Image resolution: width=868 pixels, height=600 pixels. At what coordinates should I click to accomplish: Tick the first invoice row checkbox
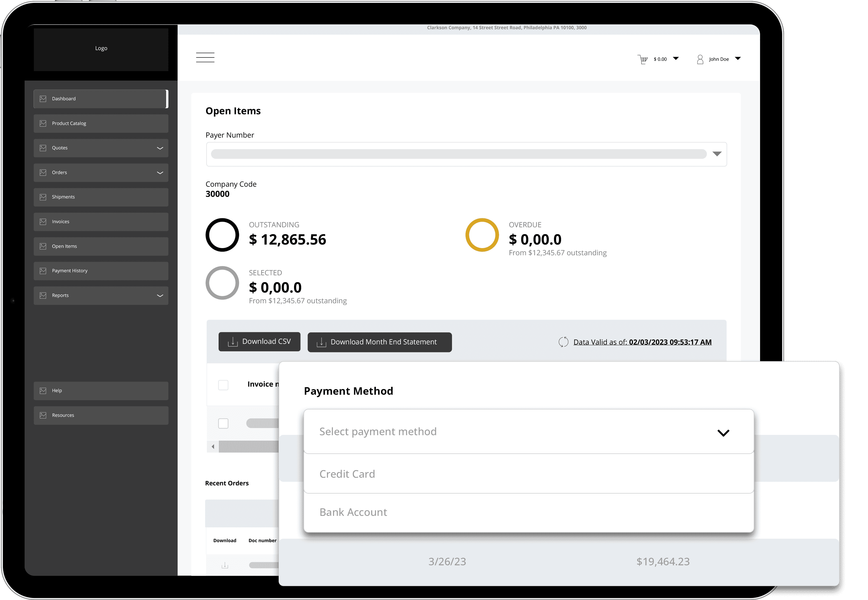point(223,424)
